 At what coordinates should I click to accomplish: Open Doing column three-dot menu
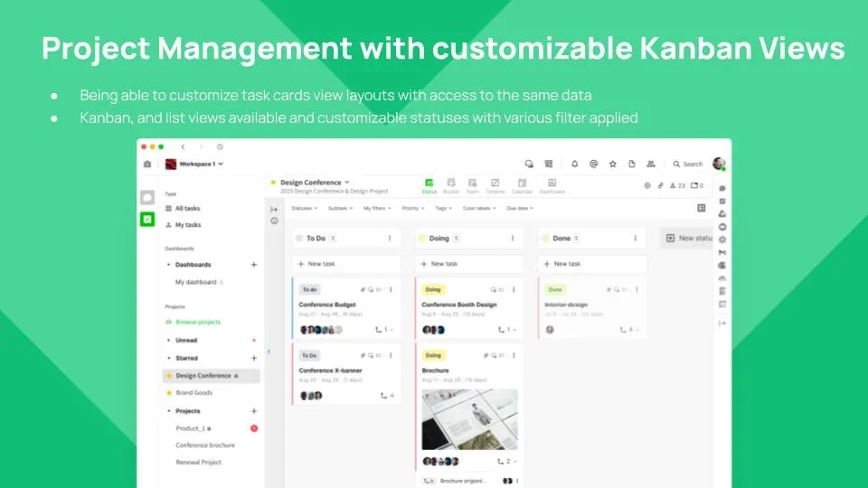pyautogui.click(x=513, y=239)
